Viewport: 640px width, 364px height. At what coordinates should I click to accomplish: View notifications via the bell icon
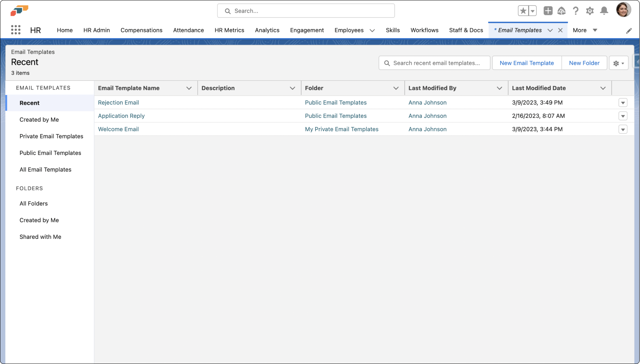point(604,11)
